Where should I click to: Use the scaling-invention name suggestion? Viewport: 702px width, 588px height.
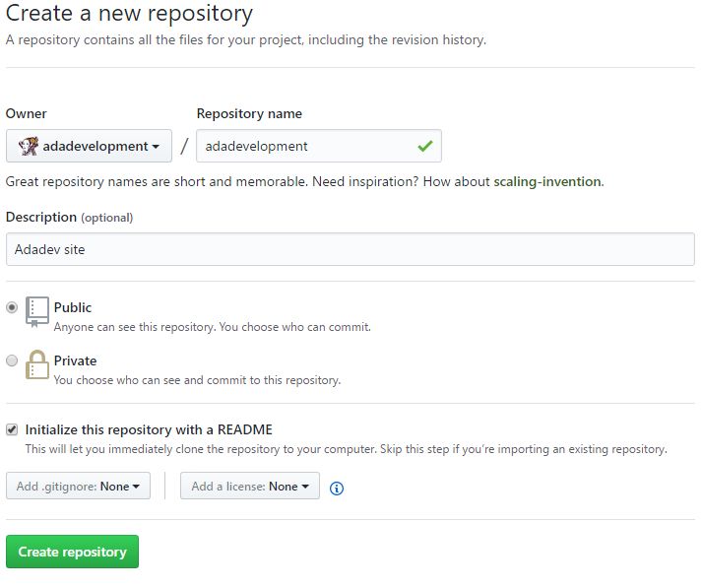coord(548,181)
